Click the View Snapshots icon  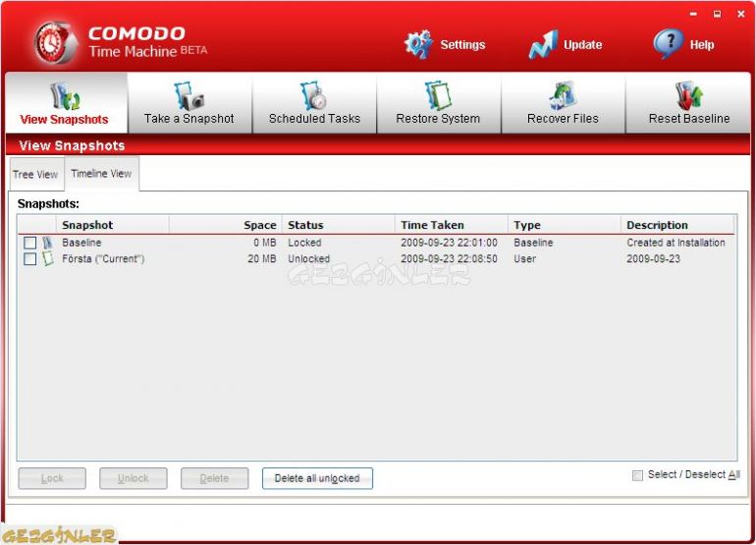pyautogui.click(x=66, y=96)
